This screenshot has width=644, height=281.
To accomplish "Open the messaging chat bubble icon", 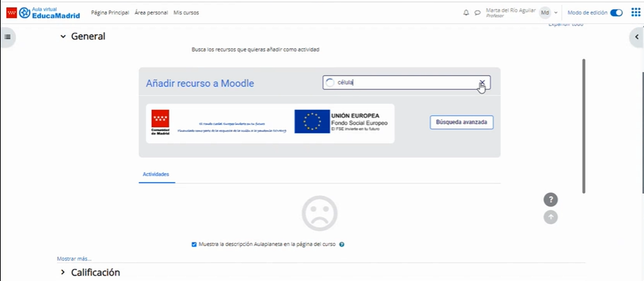I will (477, 12).
